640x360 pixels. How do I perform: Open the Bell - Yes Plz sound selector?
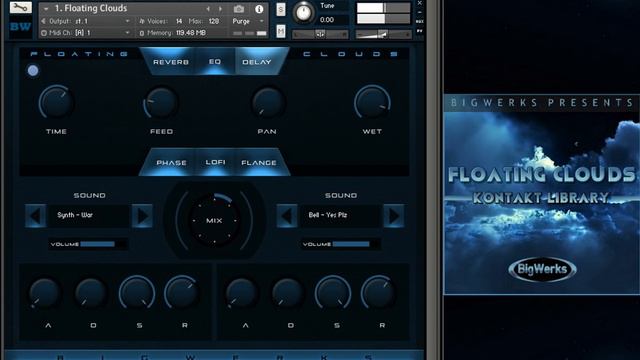click(340, 215)
